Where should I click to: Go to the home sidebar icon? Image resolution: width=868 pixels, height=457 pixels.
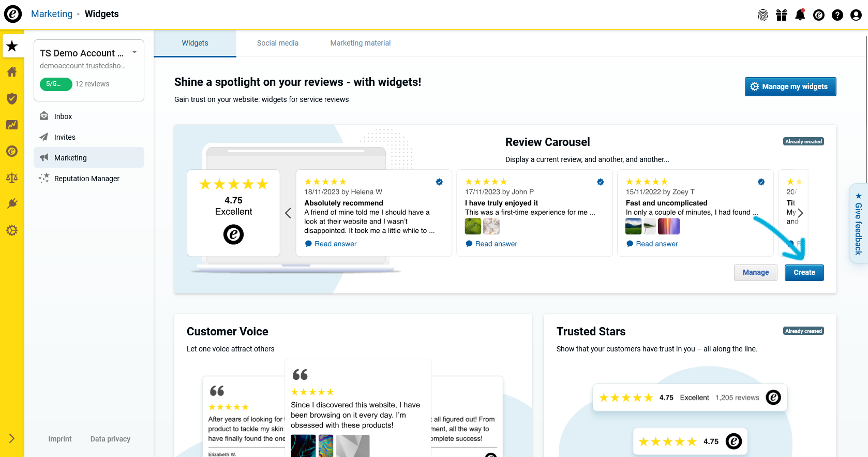point(12,72)
